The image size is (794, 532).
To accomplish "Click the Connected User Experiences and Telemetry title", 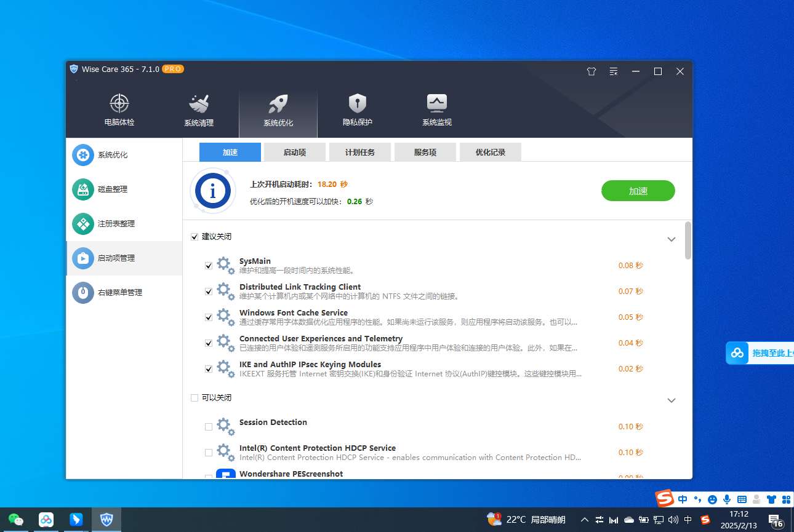I will [321, 338].
